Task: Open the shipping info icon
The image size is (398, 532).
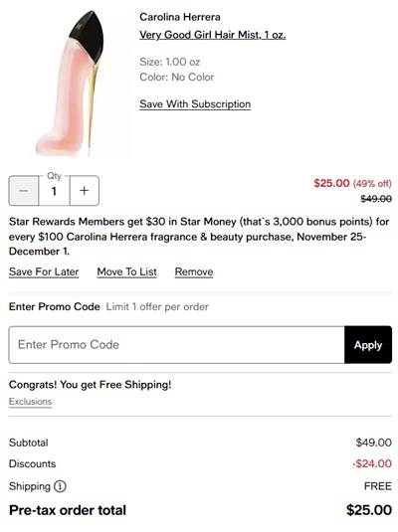Action: 60,486
